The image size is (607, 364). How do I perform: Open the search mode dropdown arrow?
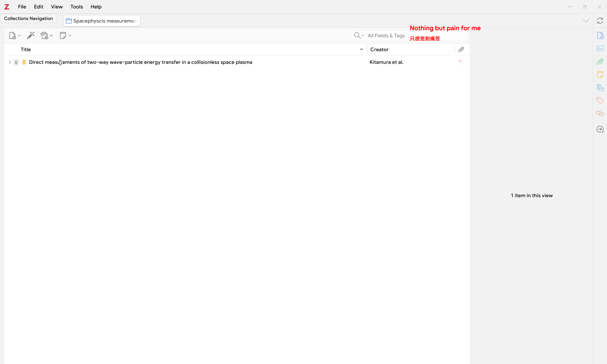363,36
